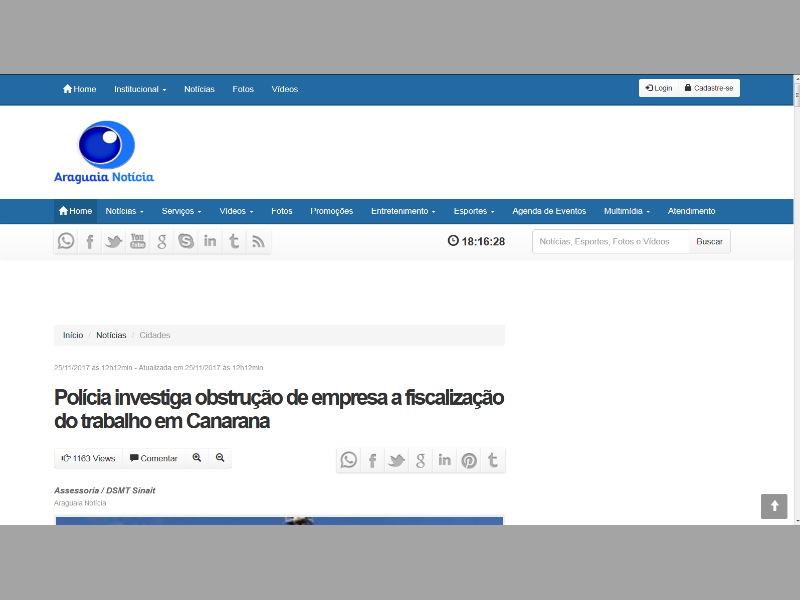Viewport: 800px width, 600px height.
Task: Expand the Multimídia dropdown menu
Action: [x=627, y=211]
